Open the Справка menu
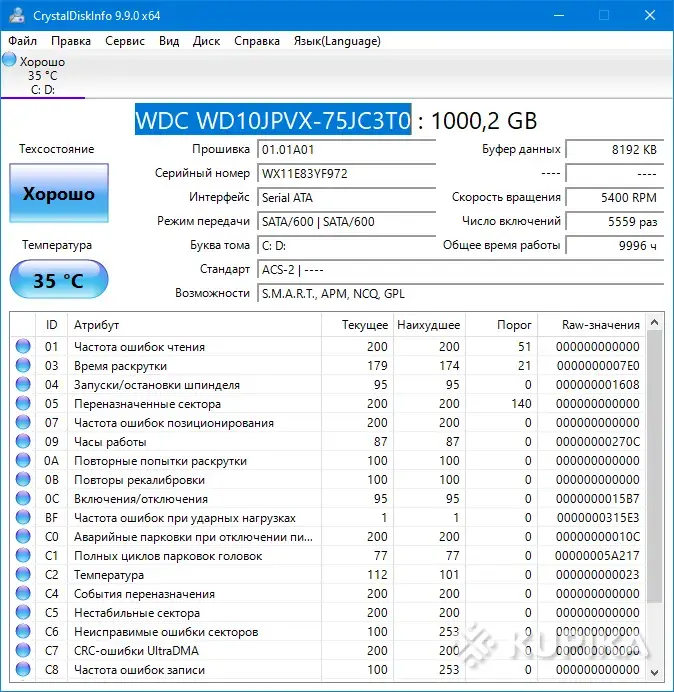The width and height of the screenshot is (674, 692). pos(257,41)
